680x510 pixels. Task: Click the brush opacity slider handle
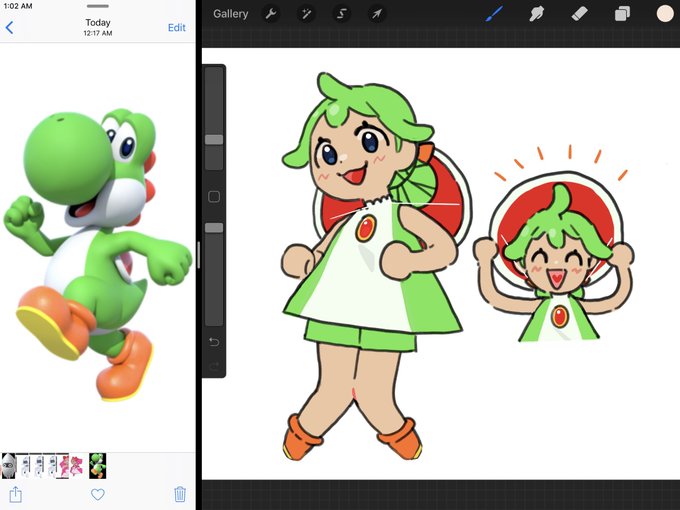point(214,228)
